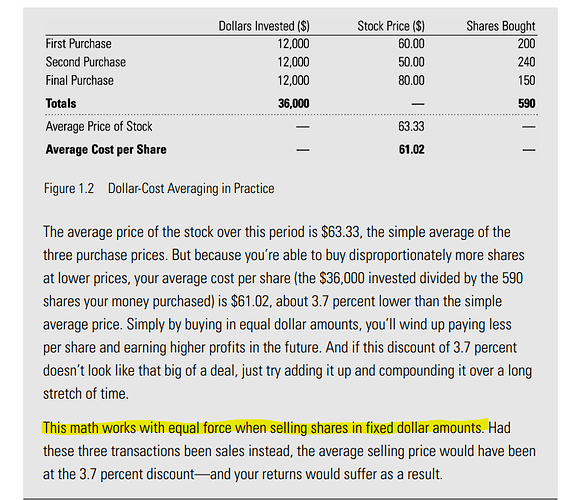Click the paragraph starting "The average price"
This screenshot has width=562, height=500.
pyautogui.click(x=287, y=313)
